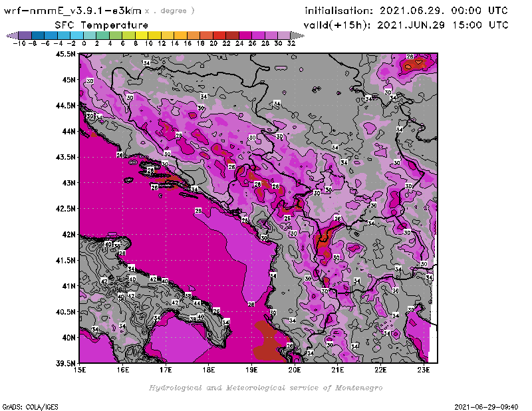Click the '39.5N' latitude label
Image resolution: width=532 pixels, height=411 pixels.
point(65,364)
